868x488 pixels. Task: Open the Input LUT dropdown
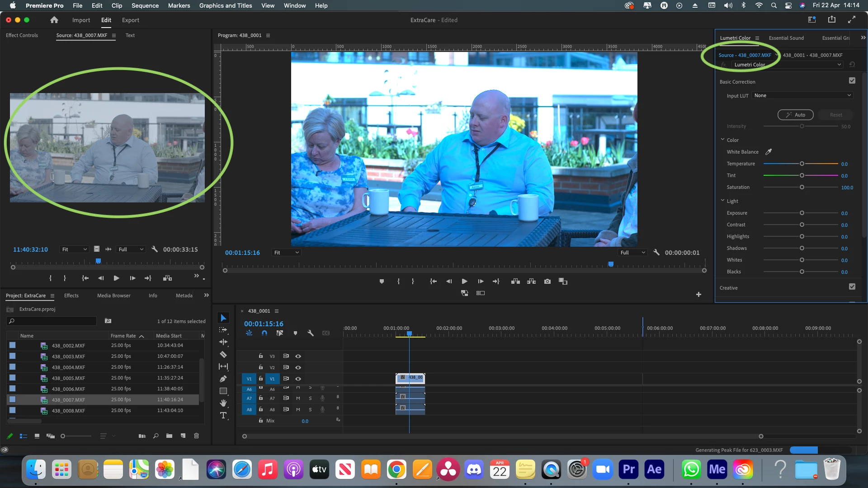802,95
